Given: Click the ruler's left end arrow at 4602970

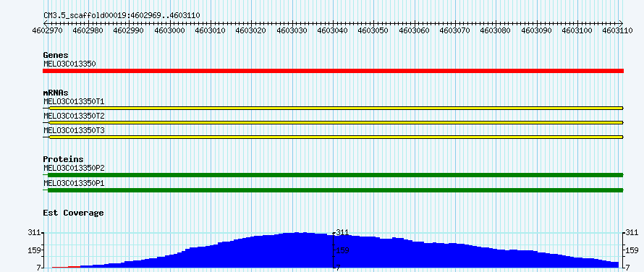Looking at the screenshot, I should point(46,23).
